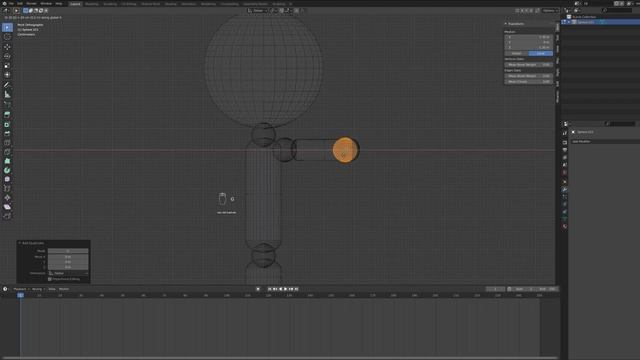
Task: Switch Transform panel to Global
Action: tap(516, 53)
